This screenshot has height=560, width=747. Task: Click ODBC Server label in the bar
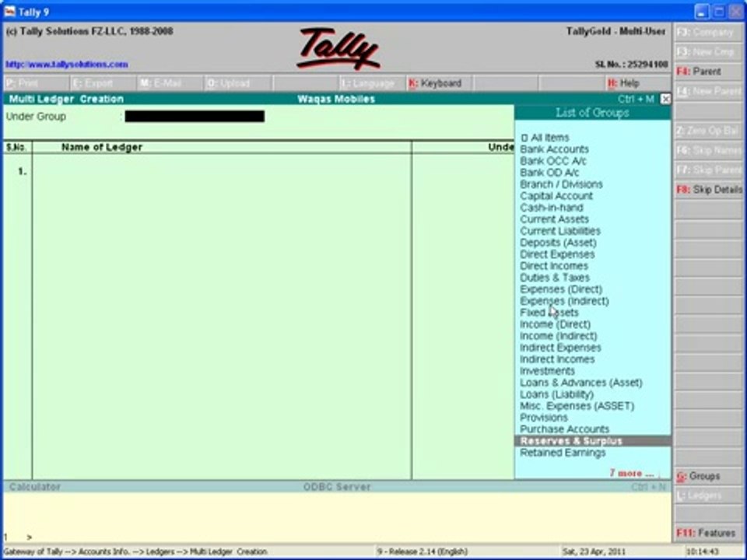pyautogui.click(x=337, y=487)
